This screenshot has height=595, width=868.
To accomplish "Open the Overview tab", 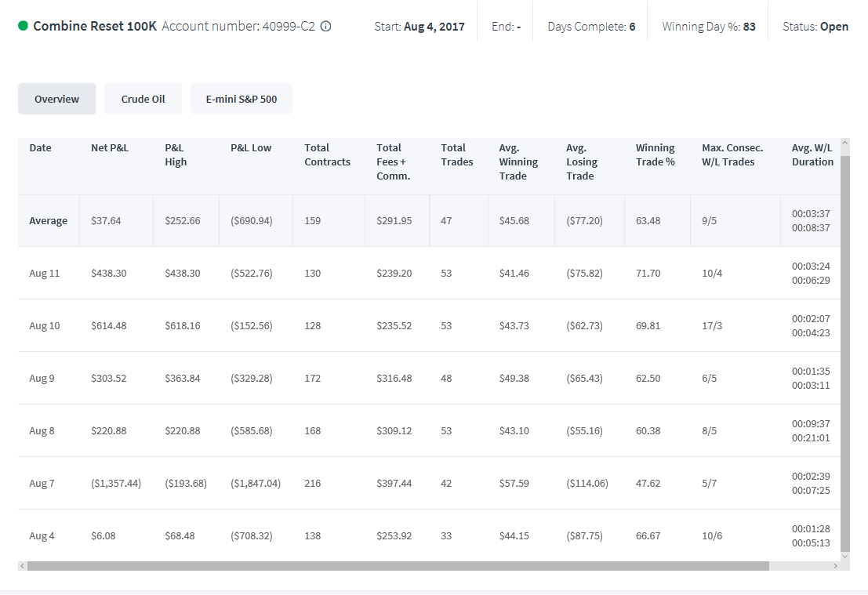I will (57, 99).
